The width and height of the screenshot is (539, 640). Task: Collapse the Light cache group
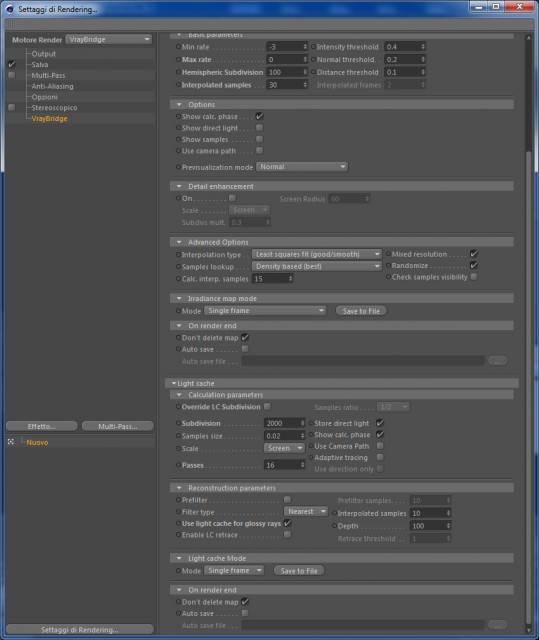click(x=174, y=383)
